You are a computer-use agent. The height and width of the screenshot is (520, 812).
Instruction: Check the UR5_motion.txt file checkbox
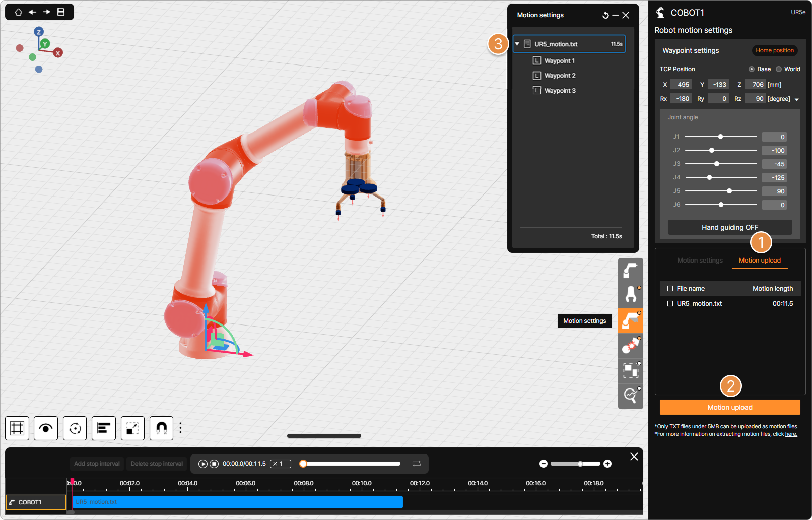pyautogui.click(x=670, y=304)
